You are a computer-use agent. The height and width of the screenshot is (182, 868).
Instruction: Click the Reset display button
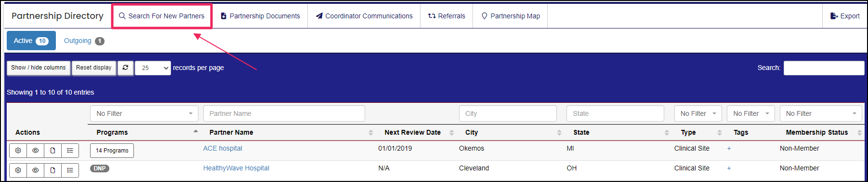tap(94, 68)
